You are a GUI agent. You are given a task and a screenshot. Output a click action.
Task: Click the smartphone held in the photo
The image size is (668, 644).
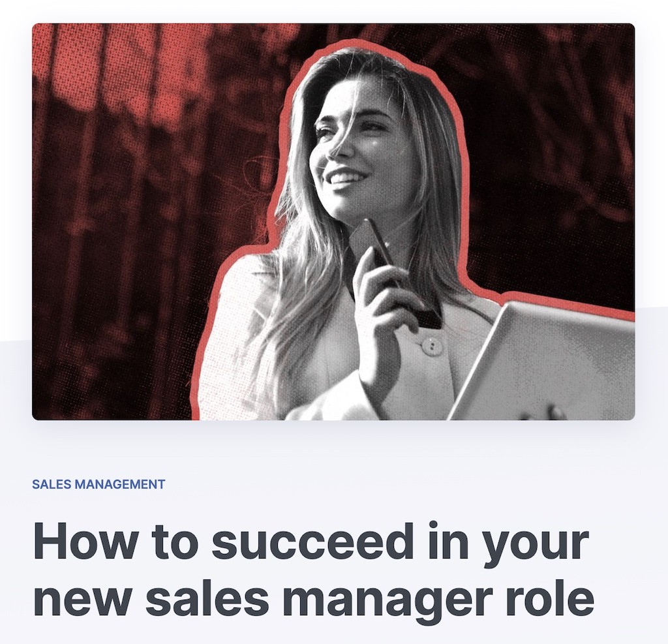pyautogui.click(x=394, y=273)
